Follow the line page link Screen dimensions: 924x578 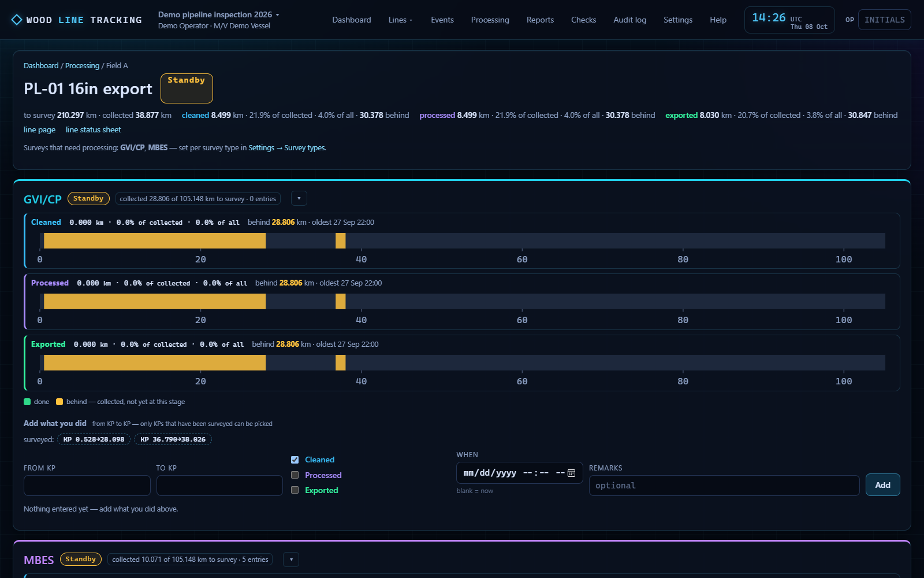tap(40, 129)
